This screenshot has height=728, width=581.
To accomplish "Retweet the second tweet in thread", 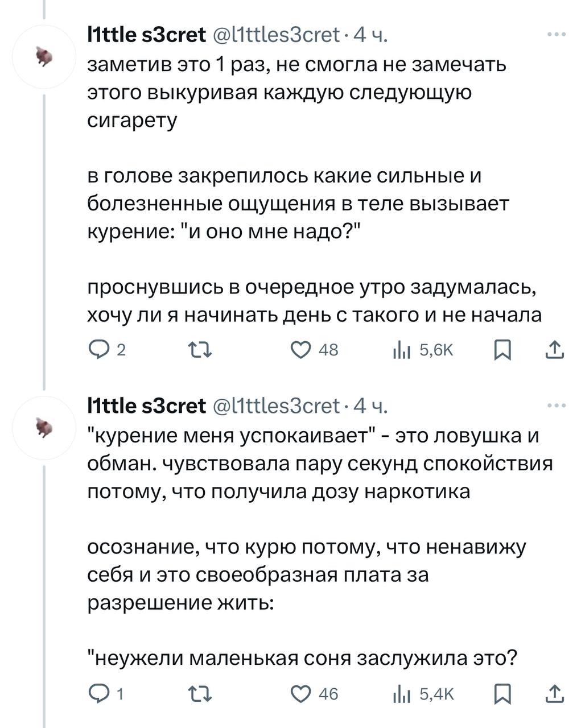I will pos(199,693).
